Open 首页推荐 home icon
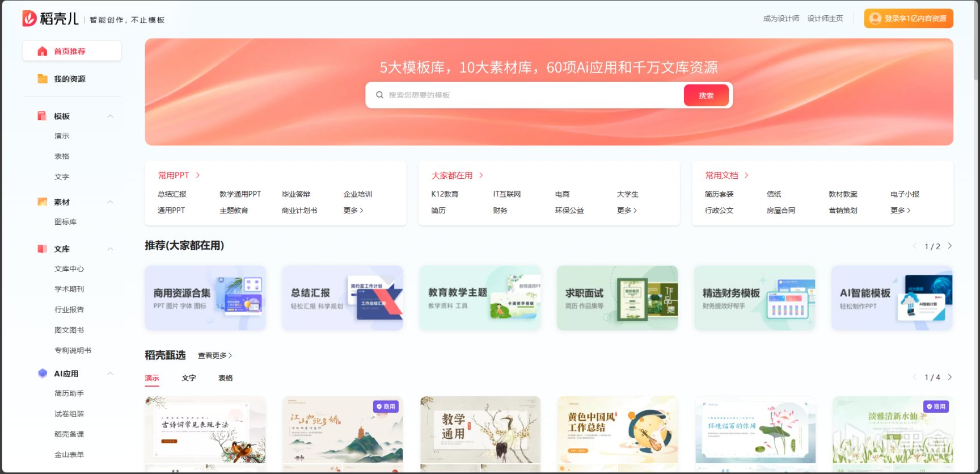The height and width of the screenshot is (474, 980). click(x=42, y=51)
